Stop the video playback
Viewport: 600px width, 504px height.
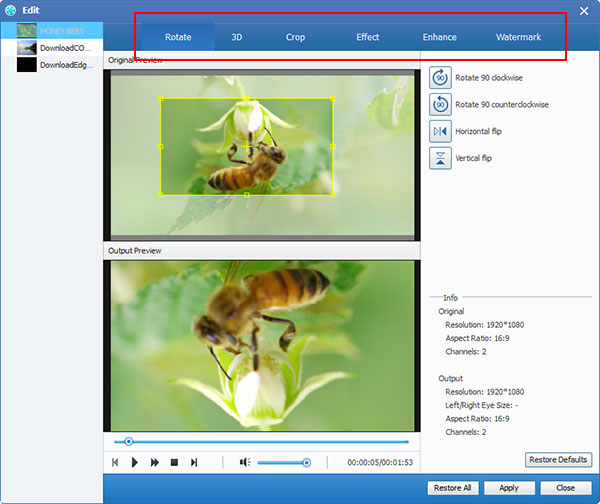click(174, 462)
